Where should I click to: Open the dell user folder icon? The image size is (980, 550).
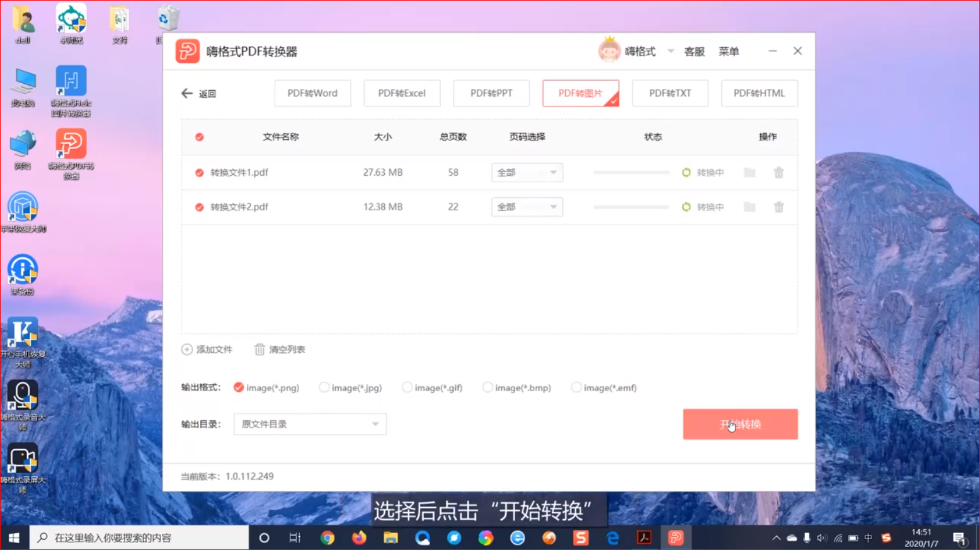[x=23, y=24]
